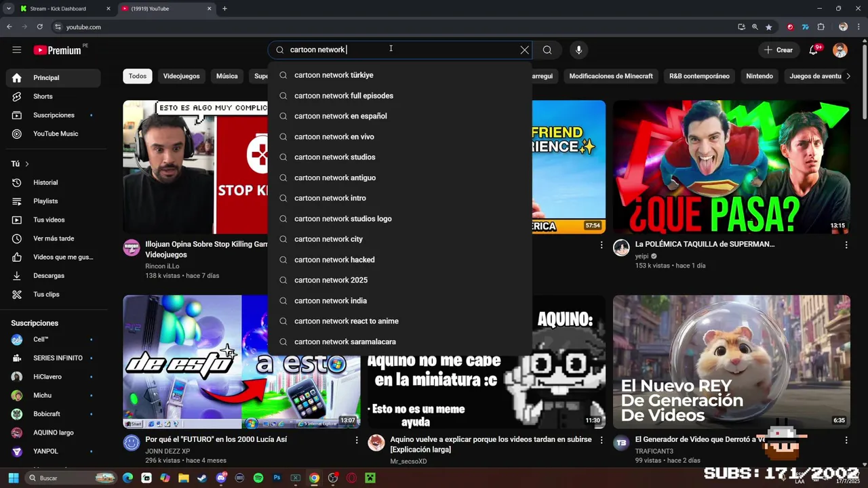868x488 pixels.
Task: Bookmark page with star icon
Action: [x=768, y=27]
